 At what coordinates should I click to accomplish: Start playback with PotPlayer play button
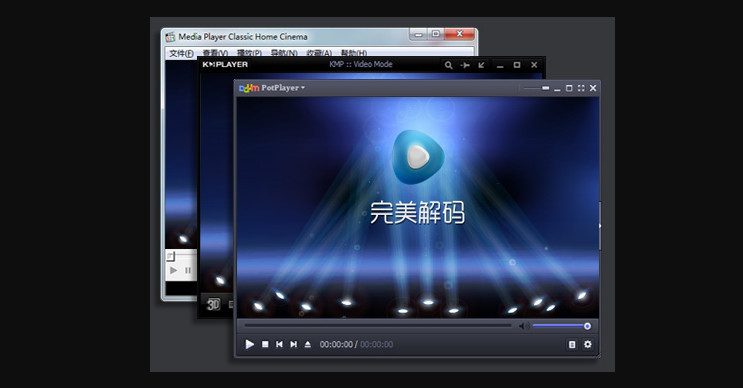pos(250,344)
